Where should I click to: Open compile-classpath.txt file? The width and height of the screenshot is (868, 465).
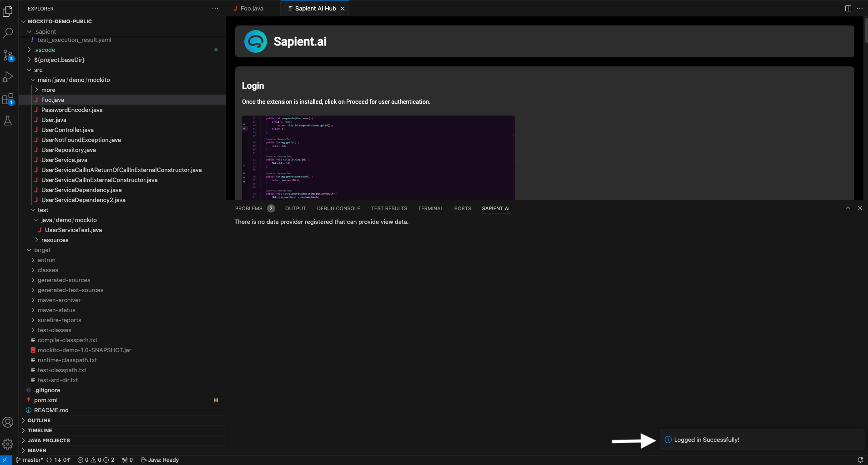(122, 340)
